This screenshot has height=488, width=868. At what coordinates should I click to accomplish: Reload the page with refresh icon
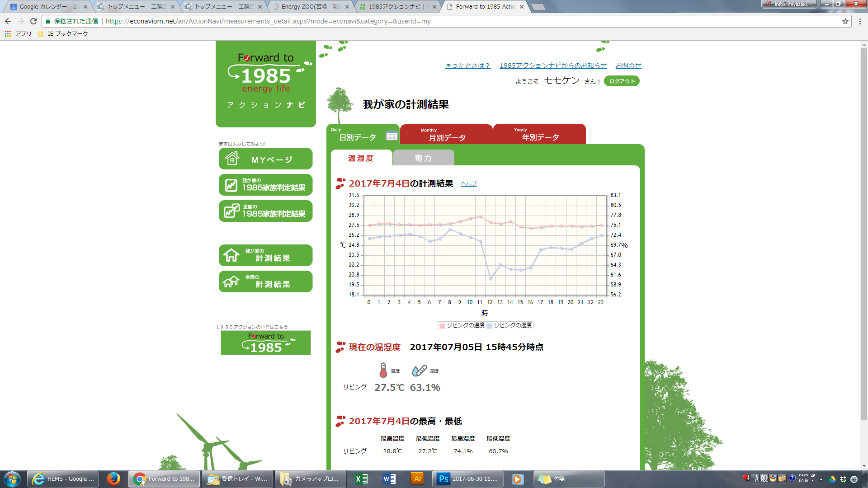pyautogui.click(x=33, y=21)
